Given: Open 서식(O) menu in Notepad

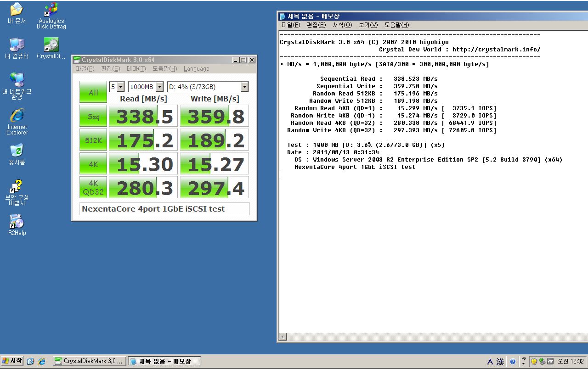Looking at the screenshot, I should pyautogui.click(x=343, y=25).
